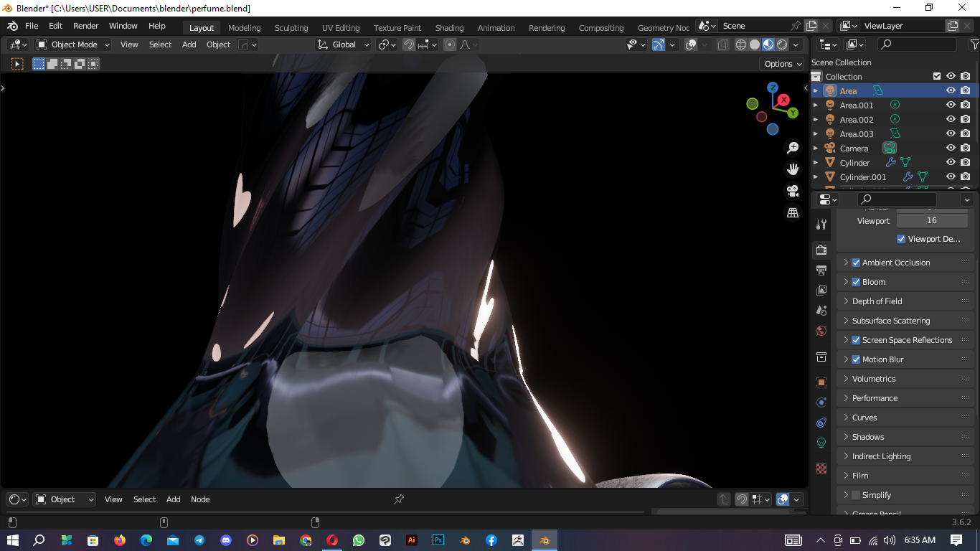Open the Object Constraints properties tab icon

coord(821,423)
